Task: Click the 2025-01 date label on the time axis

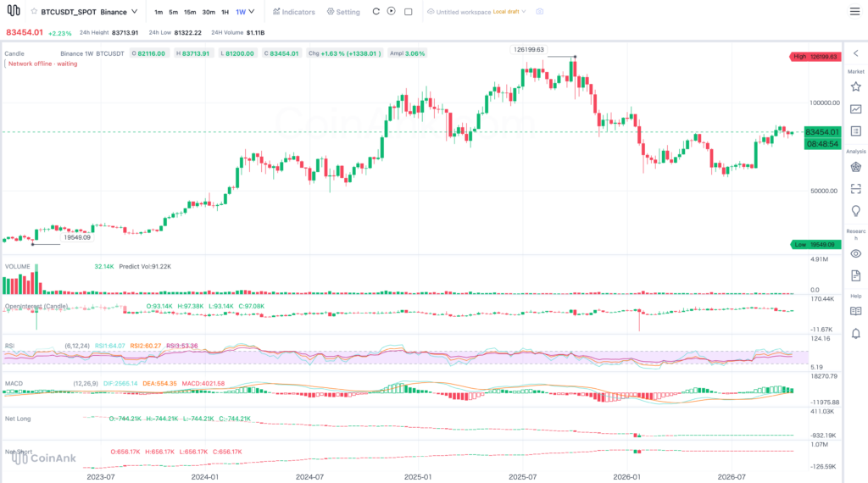Action: 418,477
